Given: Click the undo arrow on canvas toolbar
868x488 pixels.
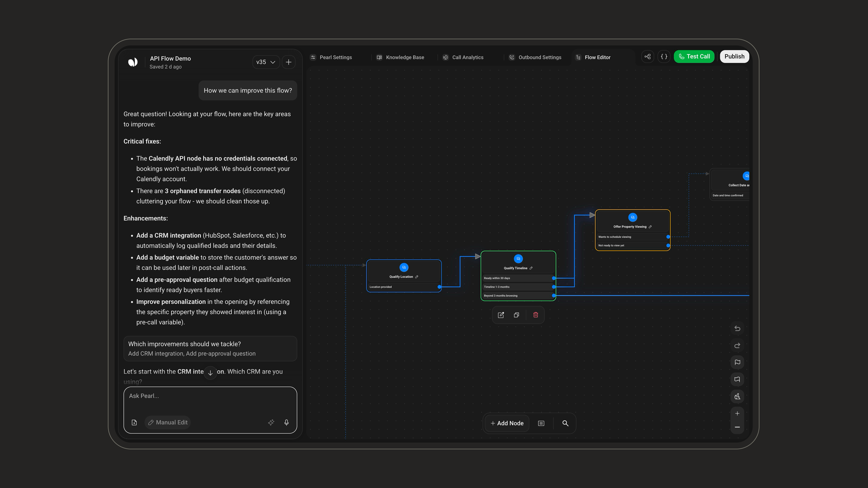Looking at the screenshot, I should 737,328.
